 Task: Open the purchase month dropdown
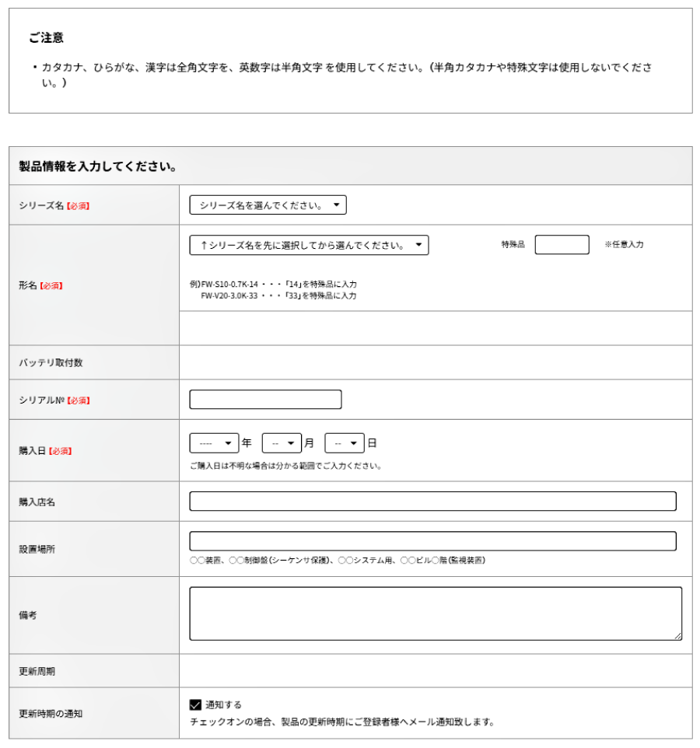coord(282,443)
